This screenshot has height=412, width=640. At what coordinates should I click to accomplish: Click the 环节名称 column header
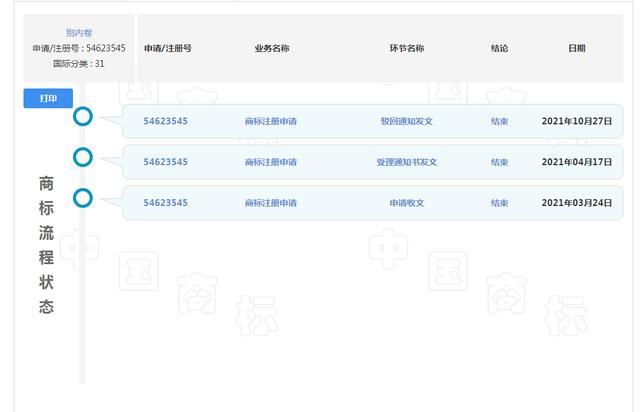[406, 48]
